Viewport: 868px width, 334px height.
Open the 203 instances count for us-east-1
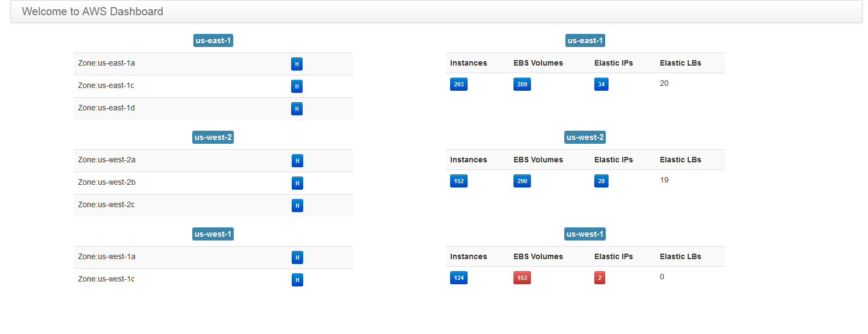pyautogui.click(x=458, y=84)
